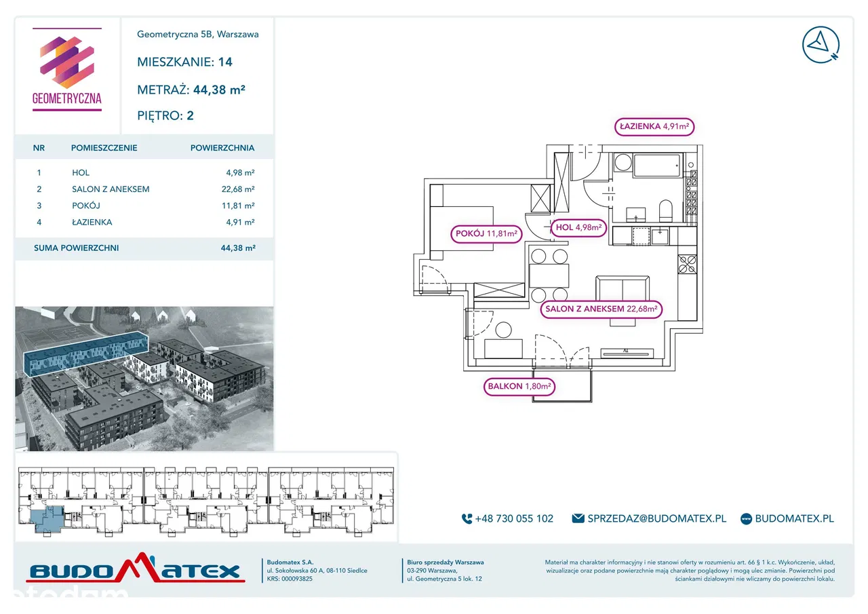Click the SUMA POWIERZCHNI total row

point(144,248)
